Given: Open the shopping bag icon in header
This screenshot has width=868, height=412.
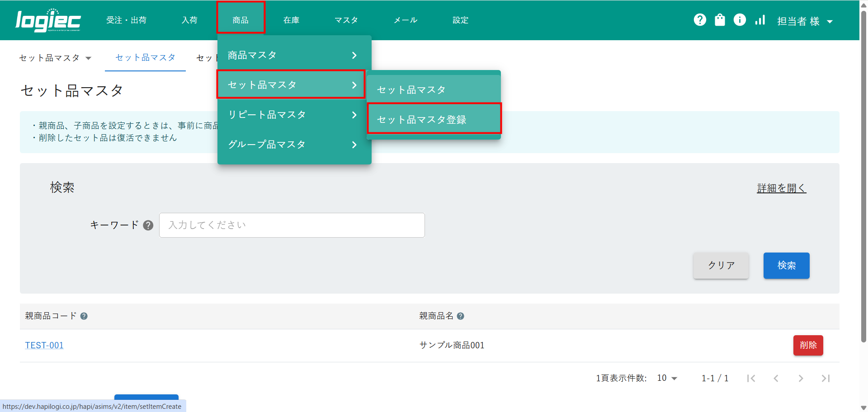Looking at the screenshot, I should [x=720, y=20].
